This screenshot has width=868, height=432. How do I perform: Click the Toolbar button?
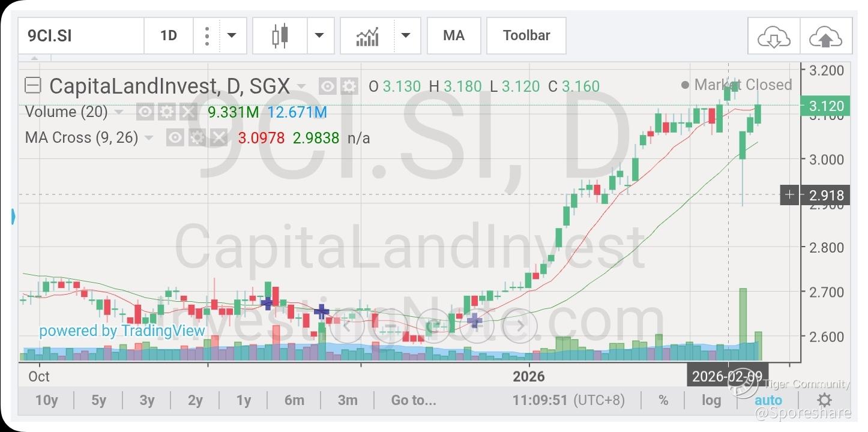[x=526, y=36]
